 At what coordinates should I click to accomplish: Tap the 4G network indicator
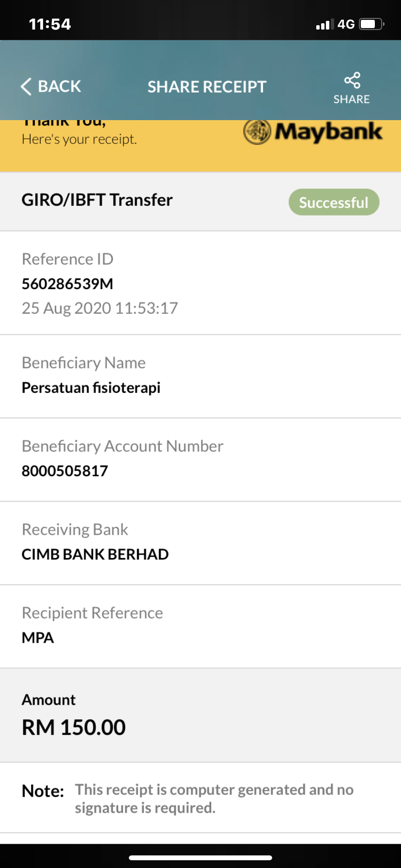coord(346,24)
